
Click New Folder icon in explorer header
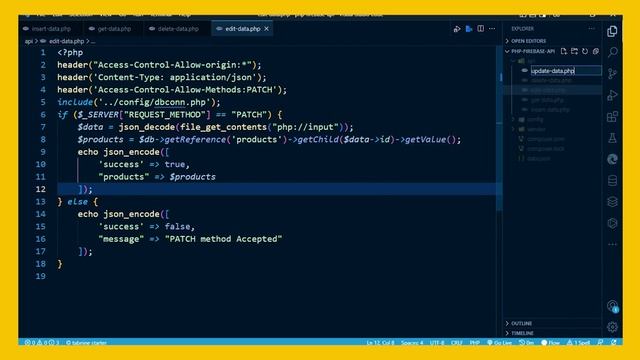574,51
